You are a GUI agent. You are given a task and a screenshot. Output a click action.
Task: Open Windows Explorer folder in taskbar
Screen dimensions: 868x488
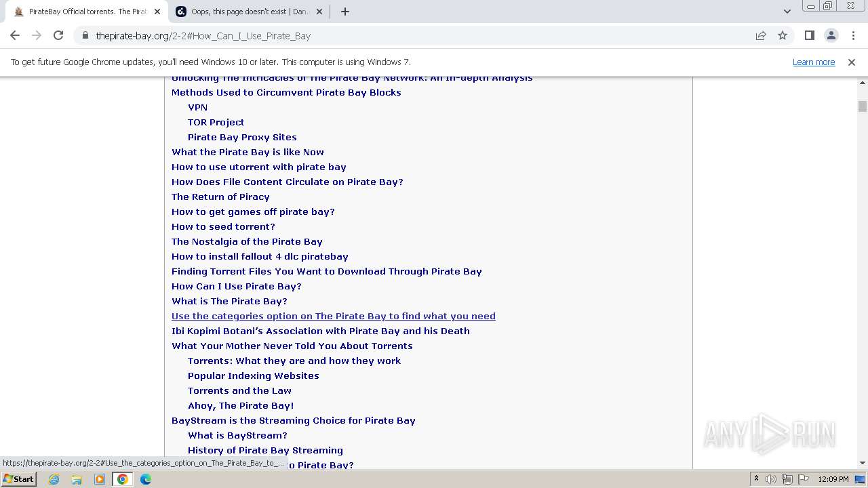pos(77,479)
